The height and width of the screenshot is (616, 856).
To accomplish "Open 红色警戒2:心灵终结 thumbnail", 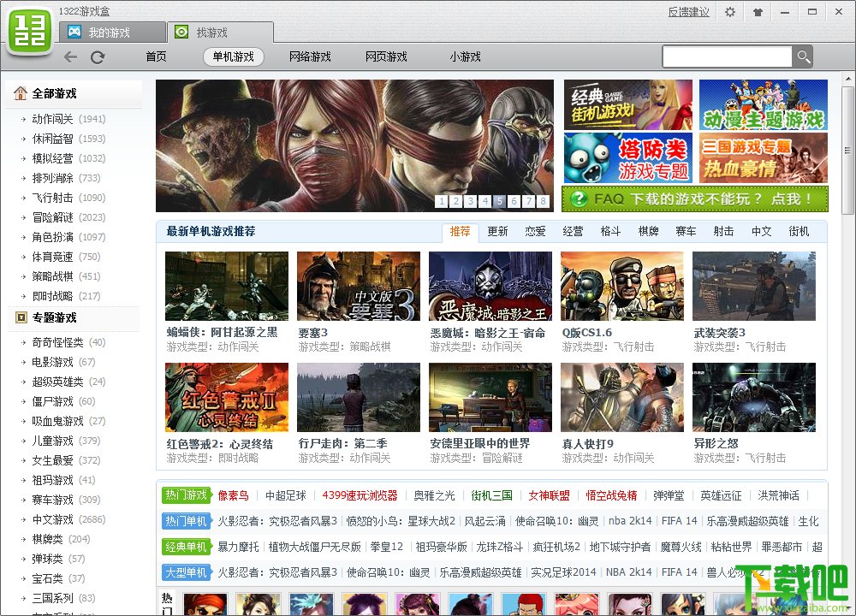I will 227,397.
